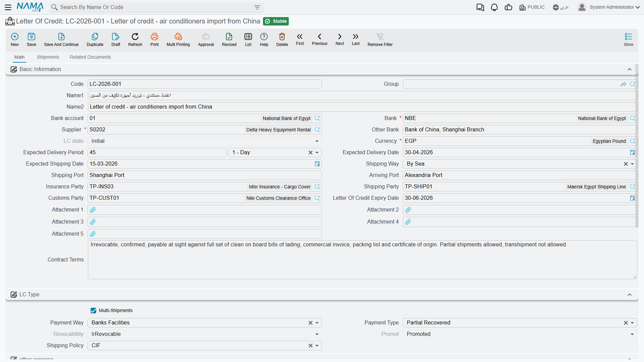Collapse the Basic Information section
The height and width of the screenshot is (362, 644).
tap(630, 69)
